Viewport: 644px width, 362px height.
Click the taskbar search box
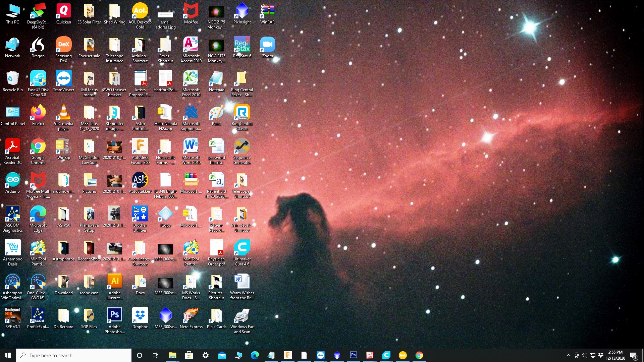[x=74, y=355]
